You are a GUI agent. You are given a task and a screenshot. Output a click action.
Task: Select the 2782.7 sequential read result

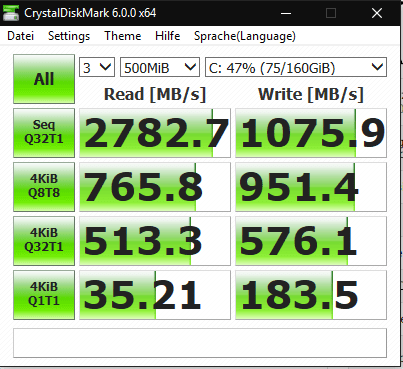click(x=155, y=133)
